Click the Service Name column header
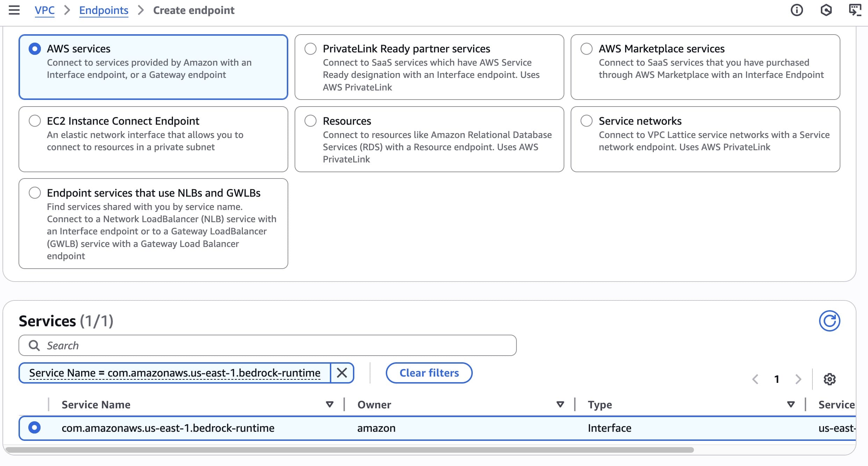 point(96,405)
